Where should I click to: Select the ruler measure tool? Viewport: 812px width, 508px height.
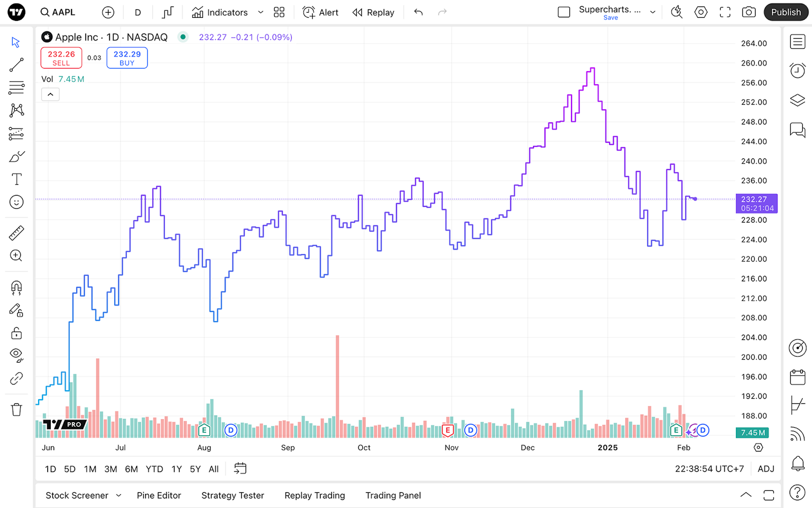click(x=16, y=233)
